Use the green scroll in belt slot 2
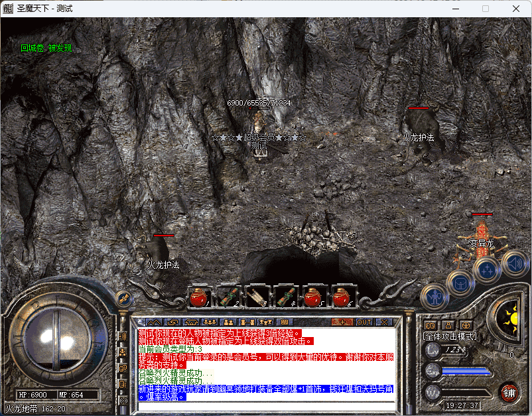The image size is (532, 416). coord(228,297)
